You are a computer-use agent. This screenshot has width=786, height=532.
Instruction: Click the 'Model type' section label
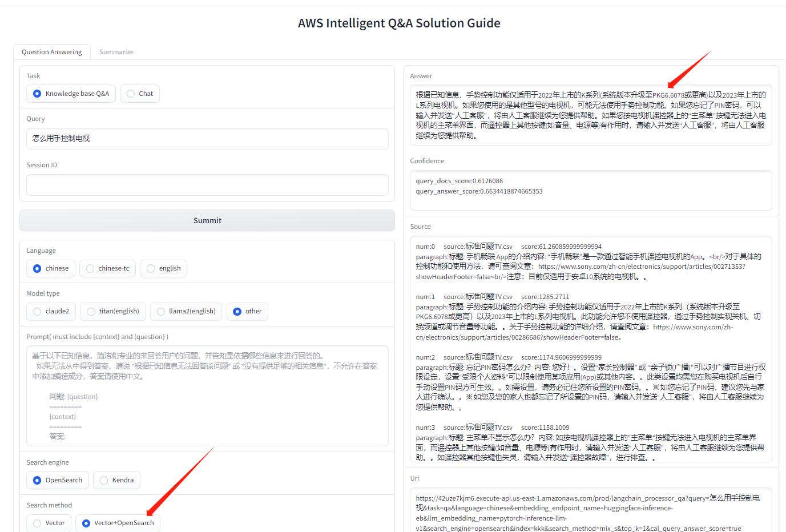[x=43, y=293]
